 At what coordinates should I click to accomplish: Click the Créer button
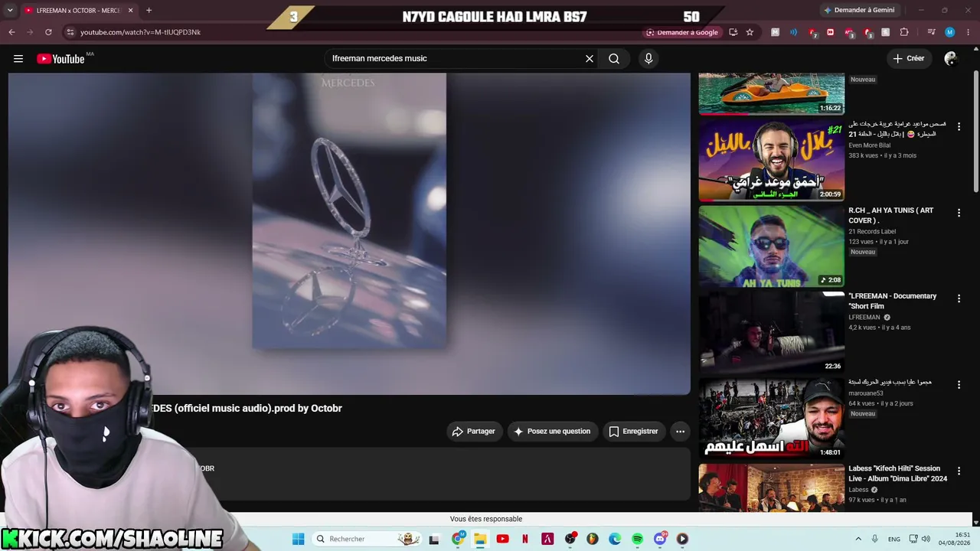(x=909, y=59)
